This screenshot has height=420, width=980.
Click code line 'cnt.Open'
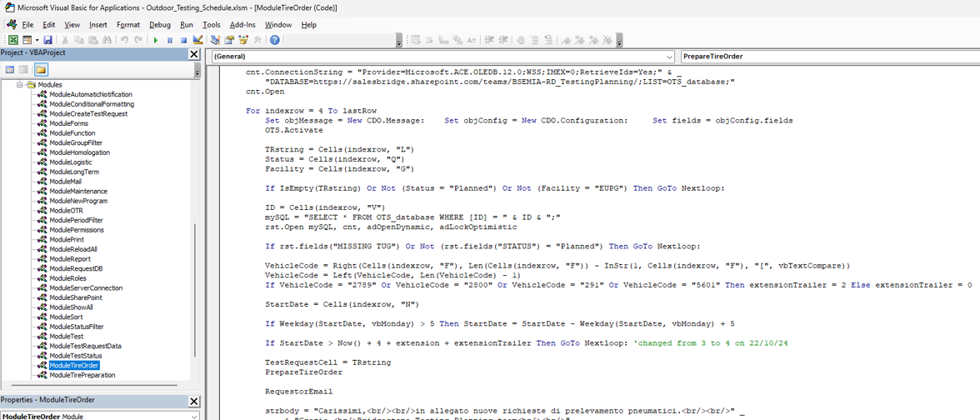click(264, 92)
